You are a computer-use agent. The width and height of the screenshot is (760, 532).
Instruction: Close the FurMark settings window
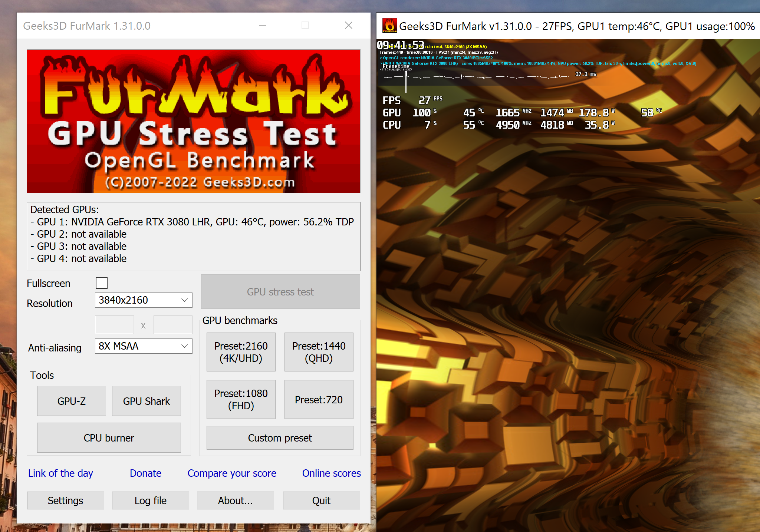[x=348, y=25]
